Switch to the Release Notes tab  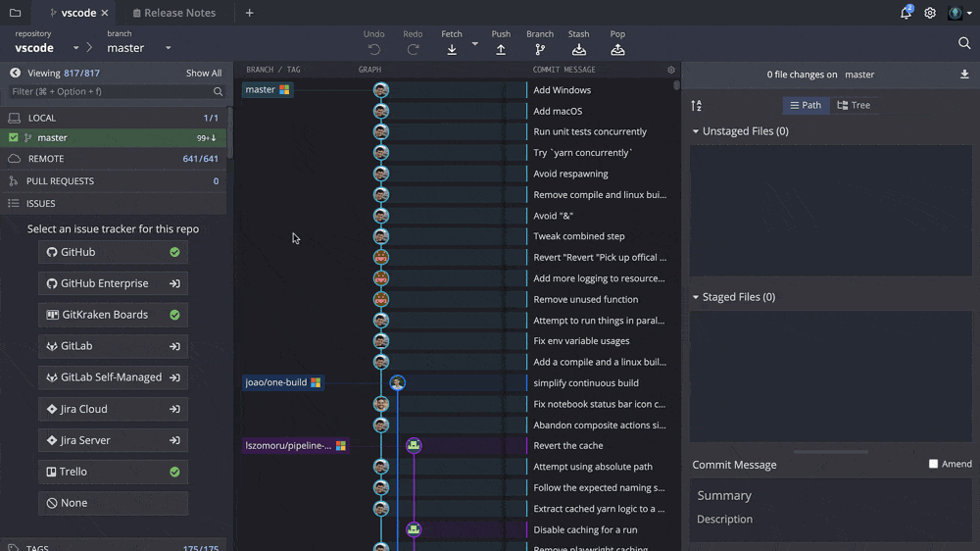pos(173,13)
